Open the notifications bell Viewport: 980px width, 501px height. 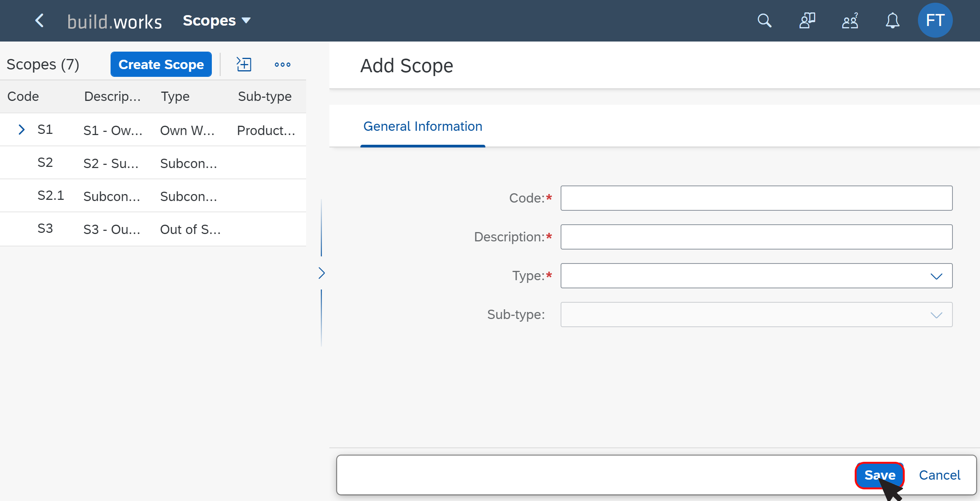[892, 21]
